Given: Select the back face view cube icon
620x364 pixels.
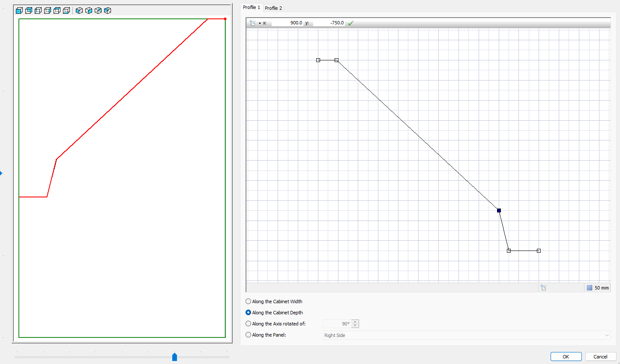Looking at the screenshot, I should tap(29, 11).
